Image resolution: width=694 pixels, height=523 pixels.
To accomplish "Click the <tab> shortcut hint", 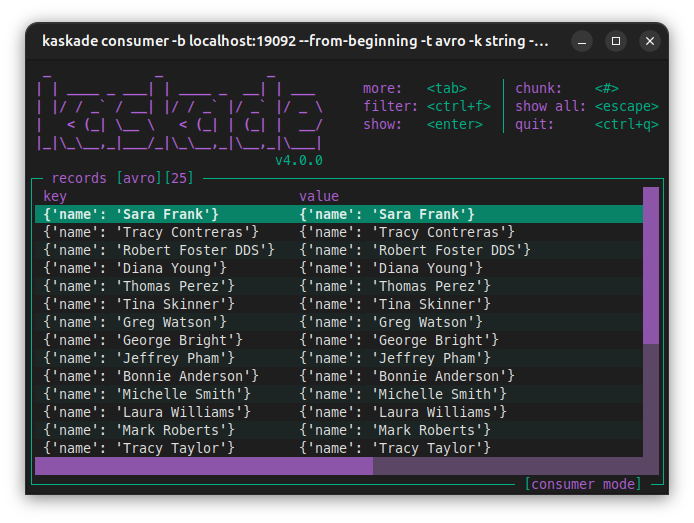I will [447, 88].
